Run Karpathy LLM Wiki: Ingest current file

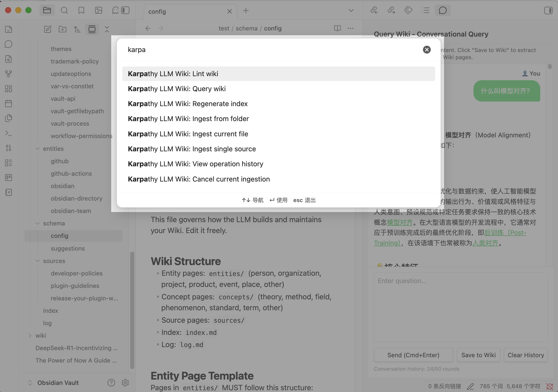[278, 134]
